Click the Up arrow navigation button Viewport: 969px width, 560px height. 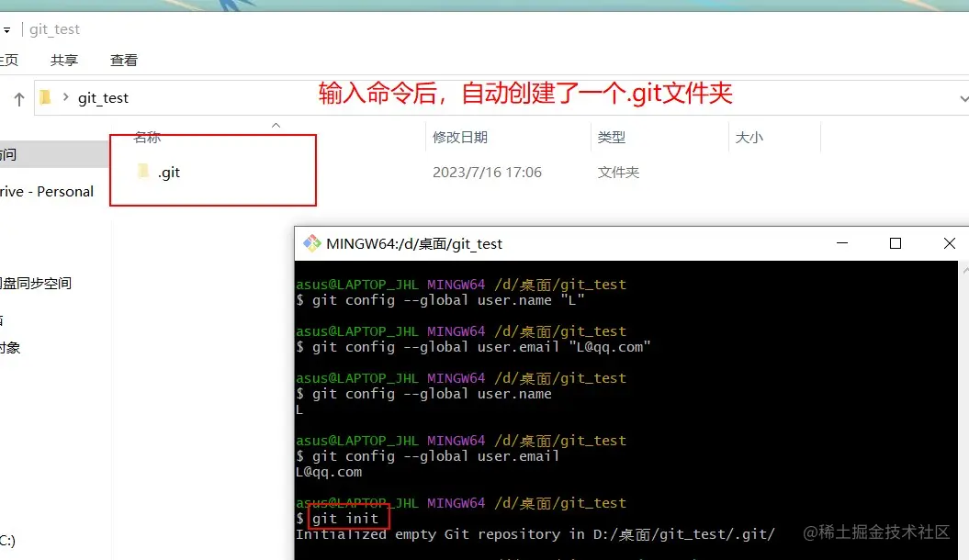click(19, 99)
